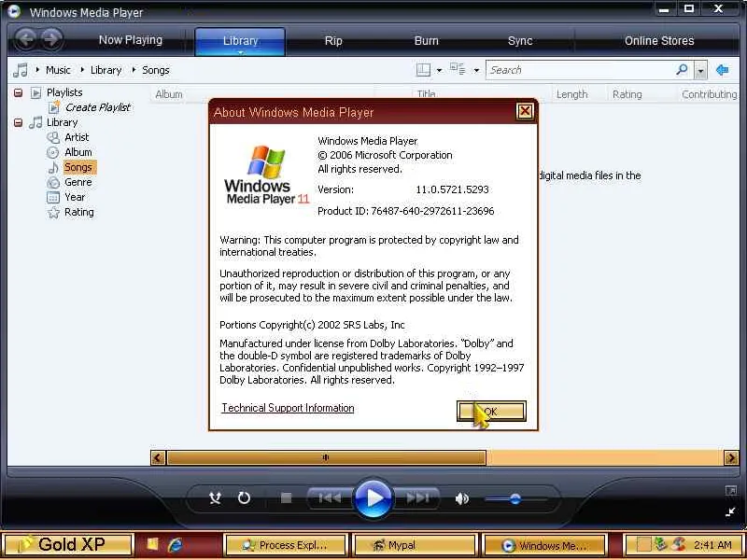Viewport: 747px width, 560px height.
Task: Click the Rating column header
Action: pos(627,94)
